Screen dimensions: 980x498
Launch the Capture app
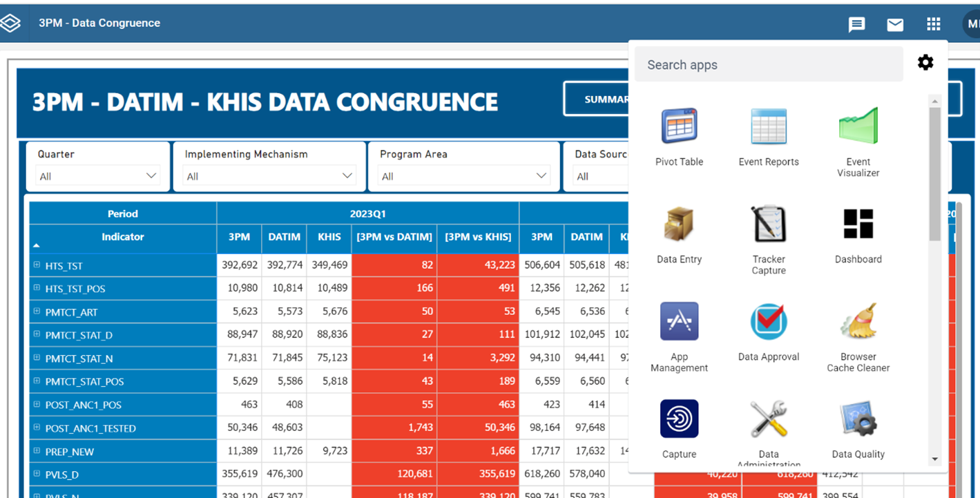[x=679, y=430]
